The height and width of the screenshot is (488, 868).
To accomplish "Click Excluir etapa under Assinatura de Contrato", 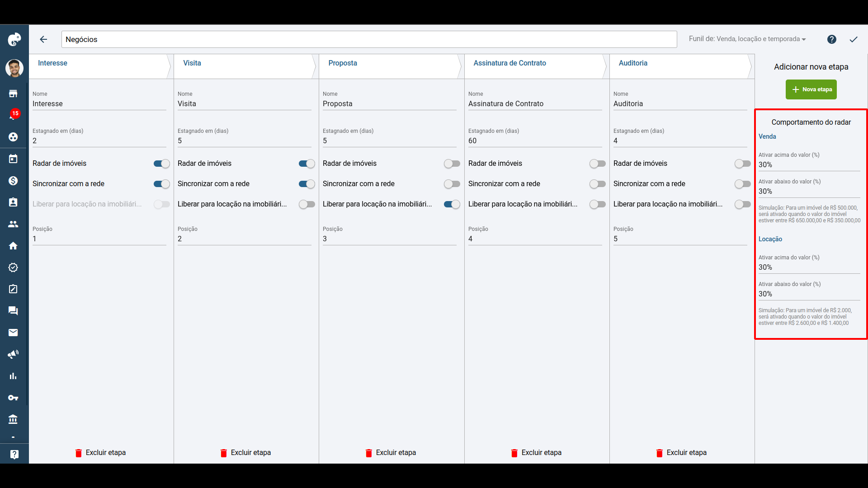I will 536,453.
